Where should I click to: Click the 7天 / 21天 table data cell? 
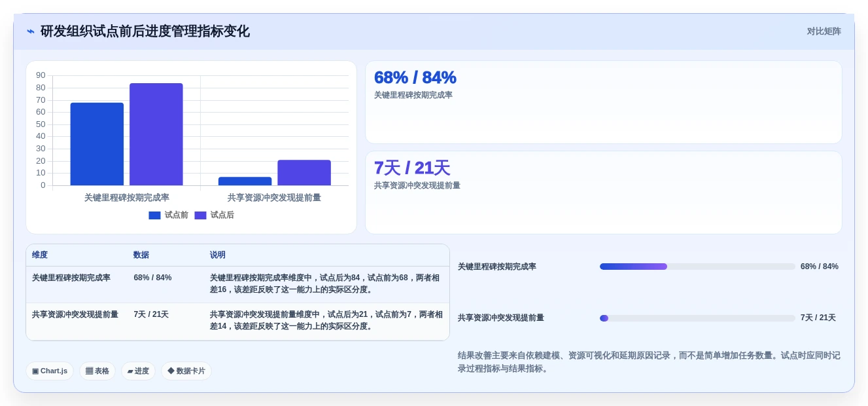pyautogui.click(x=151, y=314)
